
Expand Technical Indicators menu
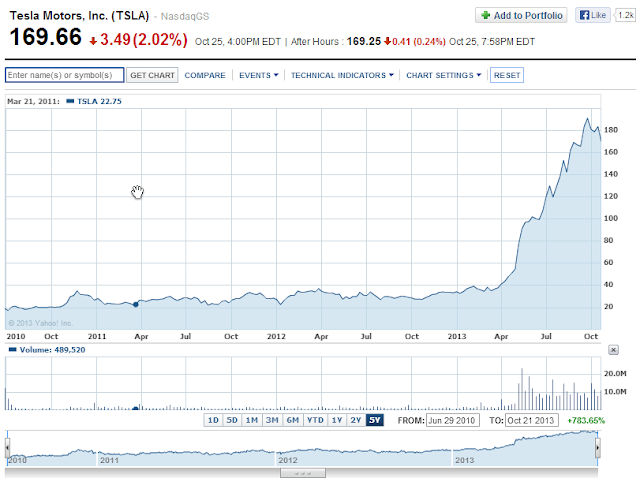coord(342,75)
